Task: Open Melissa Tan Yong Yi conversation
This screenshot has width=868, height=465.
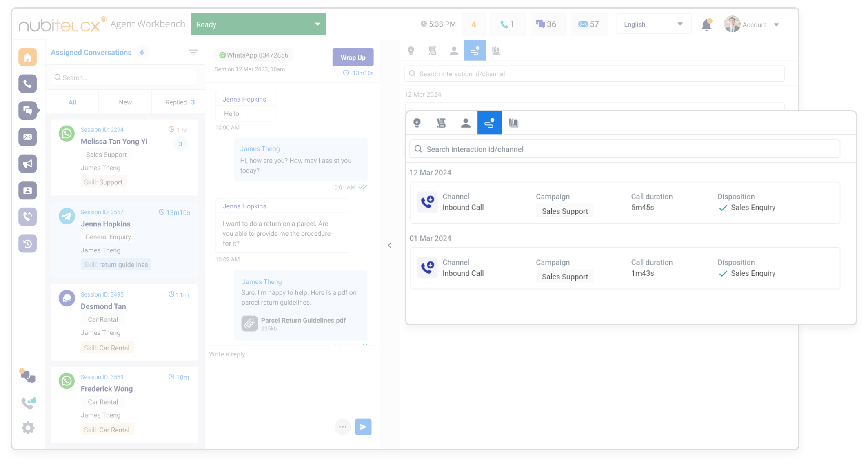Action: 124,157
